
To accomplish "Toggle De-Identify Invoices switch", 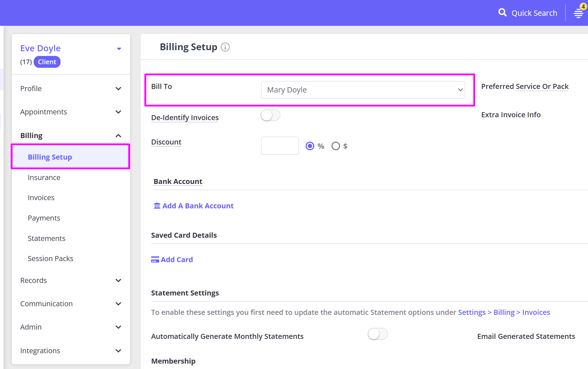I will pos(271,115).
